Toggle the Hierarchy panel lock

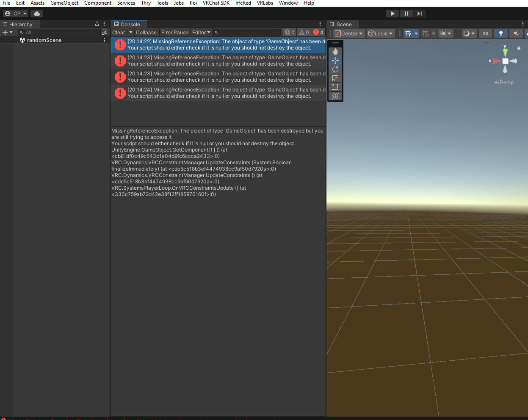pyautogui.click(x=97, y=24)
